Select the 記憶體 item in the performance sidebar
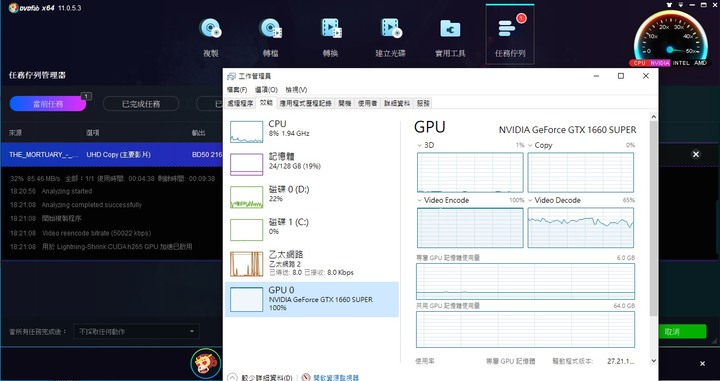This screenshot has height=381, width=720. pos(312,164)
